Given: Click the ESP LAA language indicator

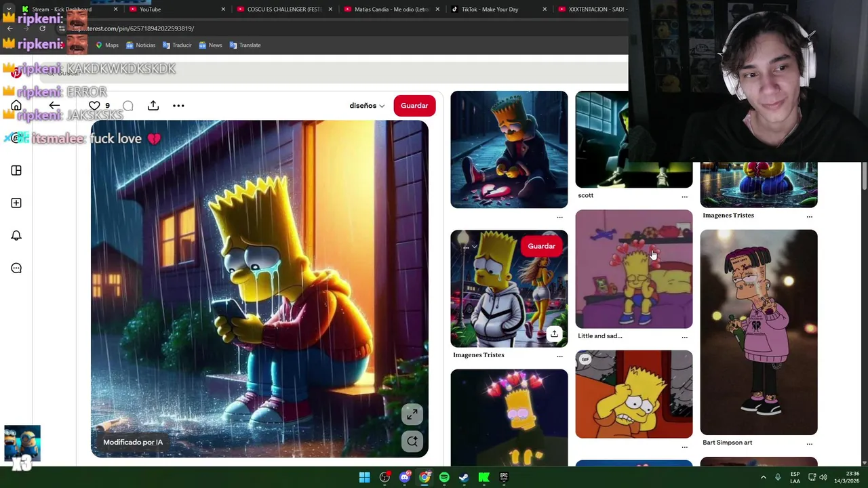Looking at the screenshot, I should 795,477.
